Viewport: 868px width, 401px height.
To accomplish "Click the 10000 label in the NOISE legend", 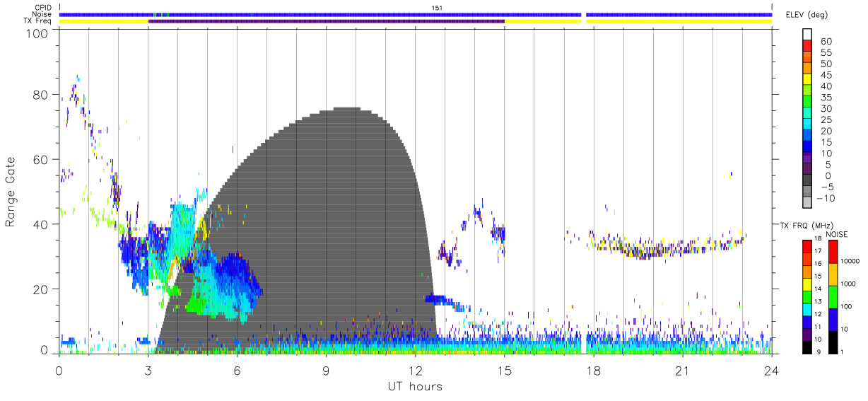I will [x=850, y=262].
